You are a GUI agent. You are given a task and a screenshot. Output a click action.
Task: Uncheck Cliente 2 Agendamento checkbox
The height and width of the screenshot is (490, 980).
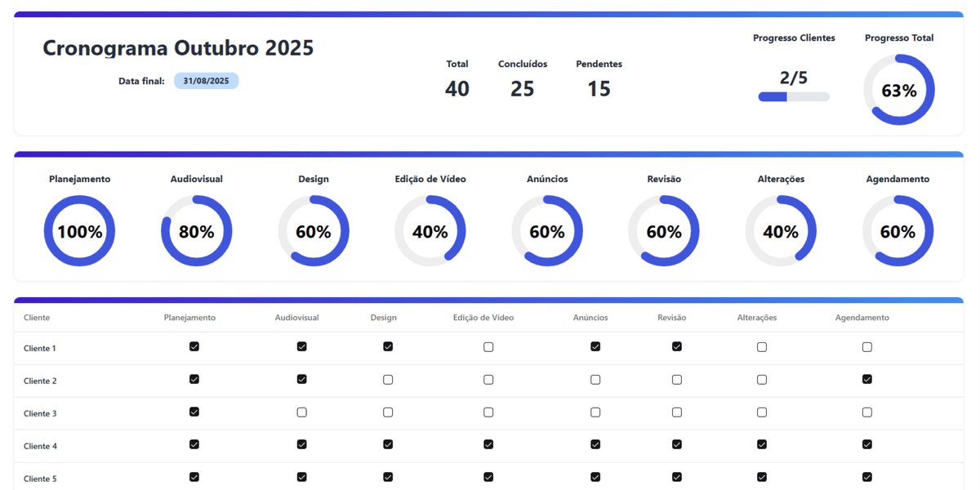click(x=866, y=380)
